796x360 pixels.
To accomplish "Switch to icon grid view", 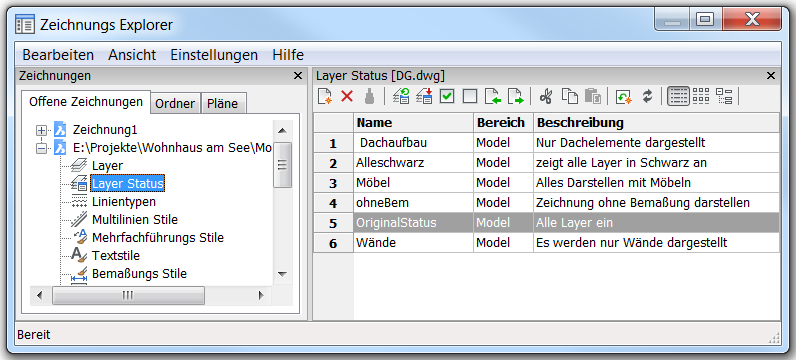I will (701, 96).
